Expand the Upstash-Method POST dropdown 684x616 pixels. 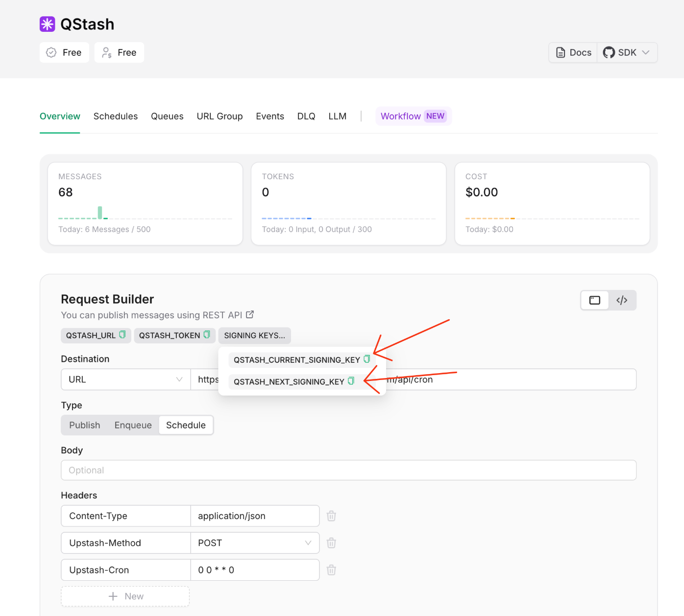[x=255, y=543]
